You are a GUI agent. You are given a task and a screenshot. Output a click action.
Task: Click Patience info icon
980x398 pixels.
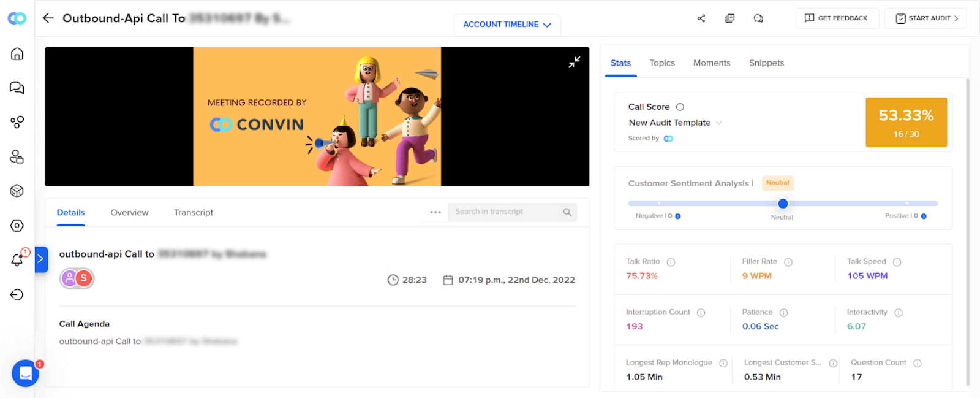pos(783,313)
